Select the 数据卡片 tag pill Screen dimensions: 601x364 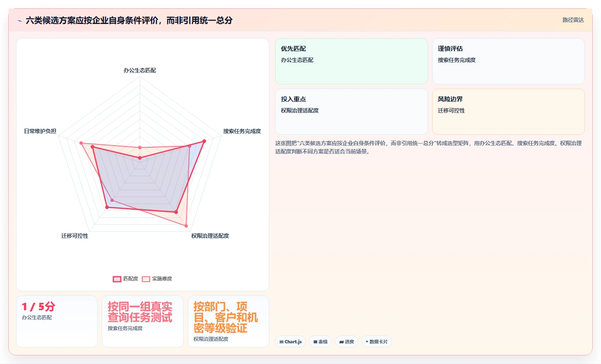376,342
